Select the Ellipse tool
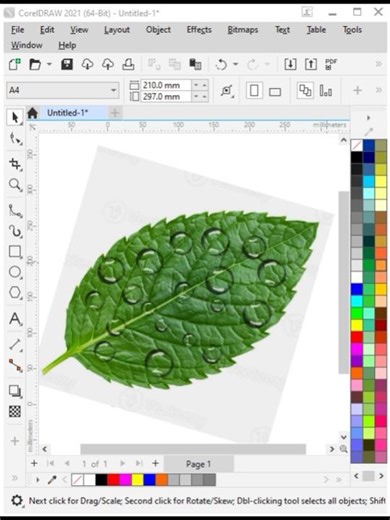The height and width of the screenshot is (520, 390). (x=15, y=272)
